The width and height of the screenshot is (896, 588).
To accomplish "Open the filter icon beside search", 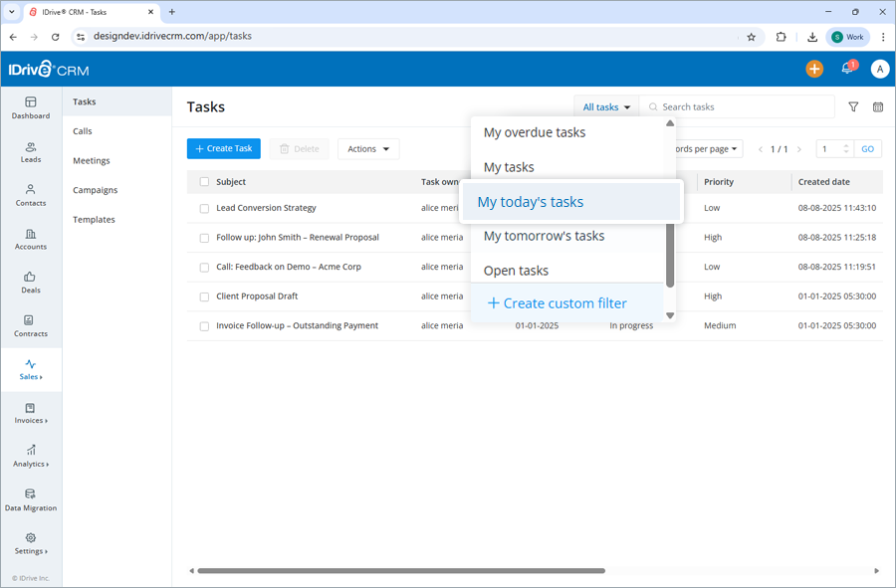I will pyautogui.click(x=853, y=106).
